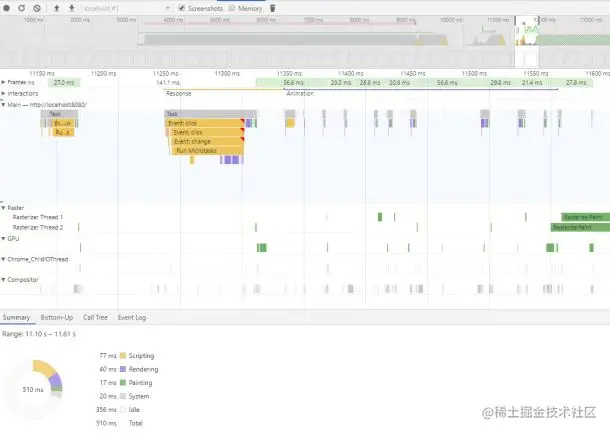Click the Rasterizer Thread 1 label
610x433 pixels.
tap(38, 217)
